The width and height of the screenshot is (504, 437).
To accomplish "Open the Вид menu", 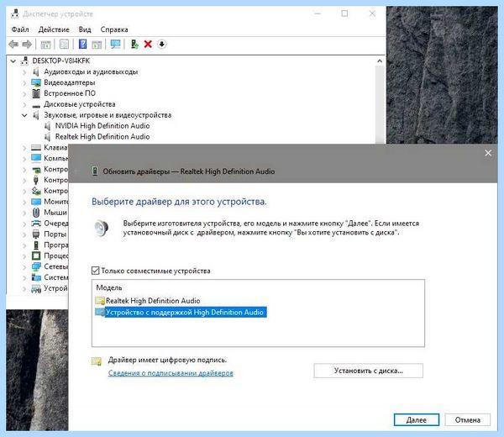I will point(85,29).
